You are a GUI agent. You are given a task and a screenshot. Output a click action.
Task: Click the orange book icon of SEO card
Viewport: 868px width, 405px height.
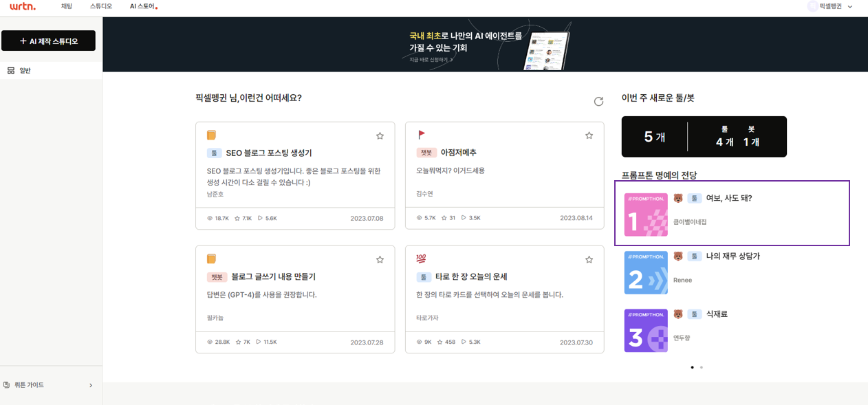211,135
